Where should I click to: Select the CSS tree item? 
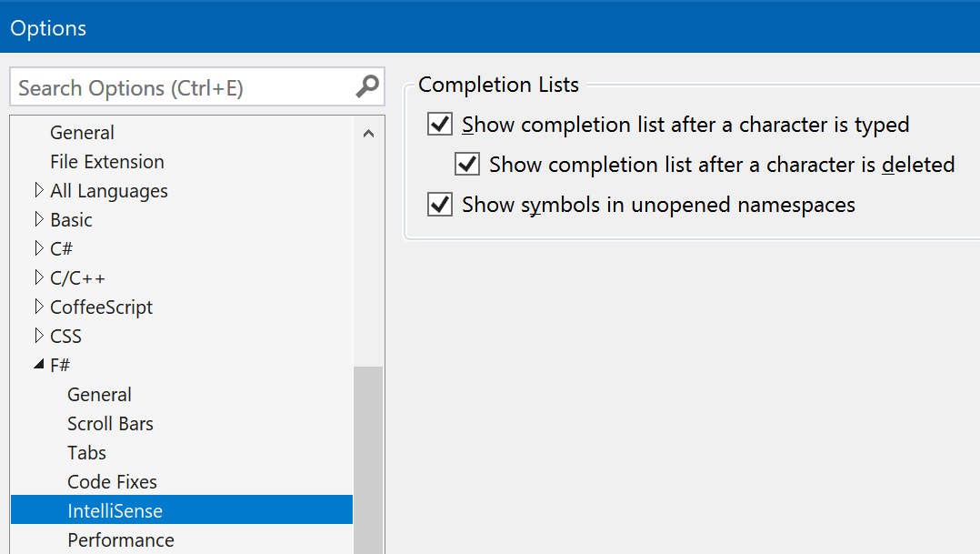click(65, 337)
